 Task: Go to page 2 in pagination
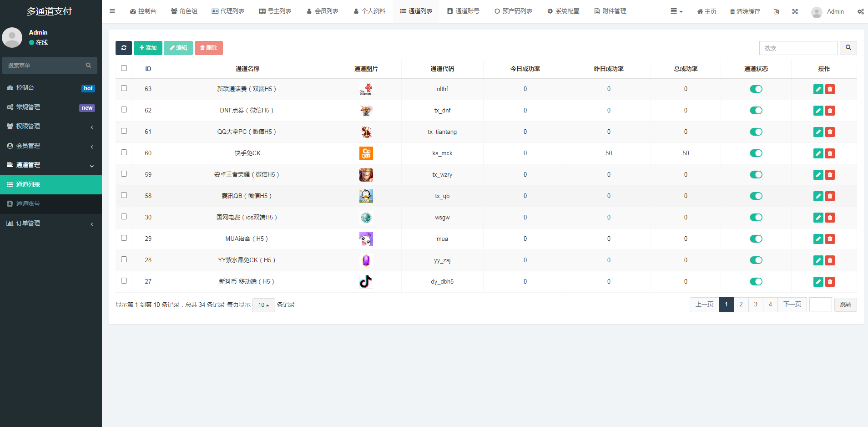(x=741, y=305)
